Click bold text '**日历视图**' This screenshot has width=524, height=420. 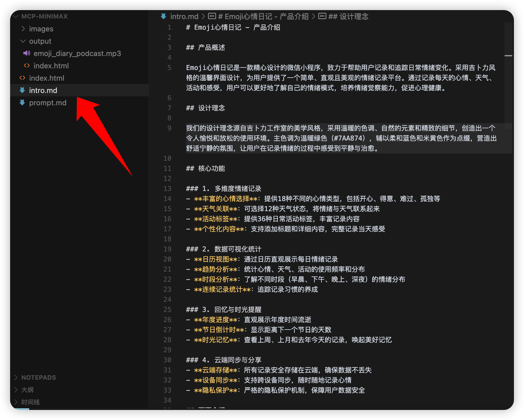click(x=215, y=259)
